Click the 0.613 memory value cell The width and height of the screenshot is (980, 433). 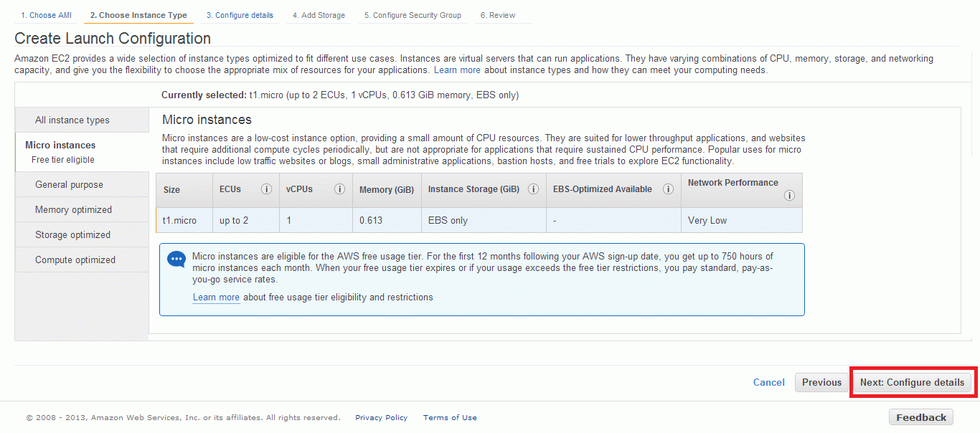[x=387, y=220]
